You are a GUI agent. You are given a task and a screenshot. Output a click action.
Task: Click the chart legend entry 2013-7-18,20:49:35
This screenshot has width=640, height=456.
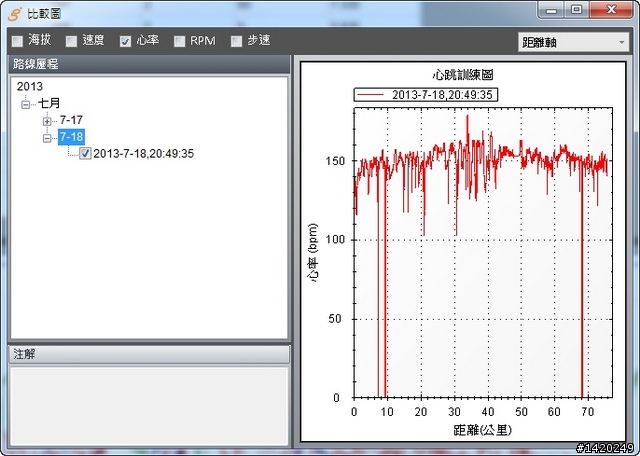point(426,95)
